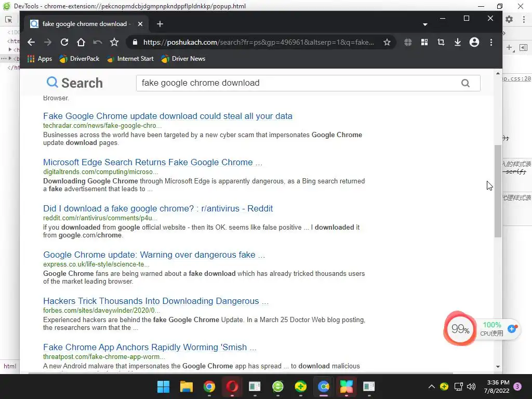Open the Windows Start button
The height and width of the screenshot is (399, 532).
pyautogui.click(x=163, y=387)
